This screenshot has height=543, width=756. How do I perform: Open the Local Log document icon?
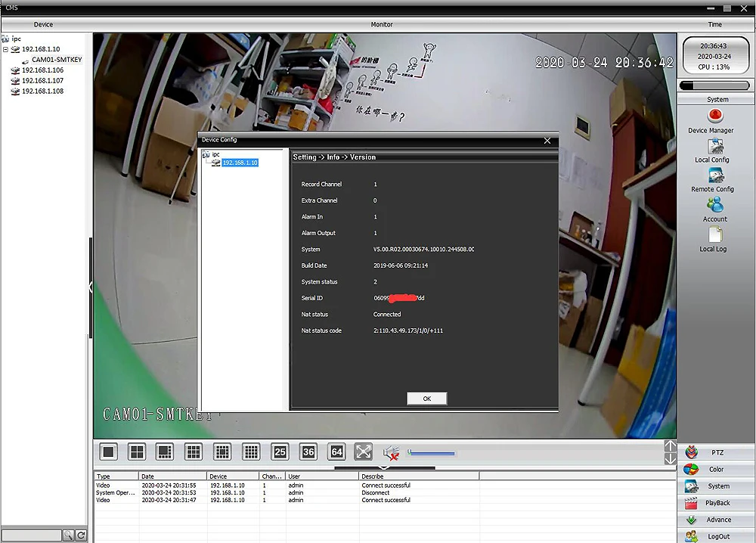coord(715,235)
